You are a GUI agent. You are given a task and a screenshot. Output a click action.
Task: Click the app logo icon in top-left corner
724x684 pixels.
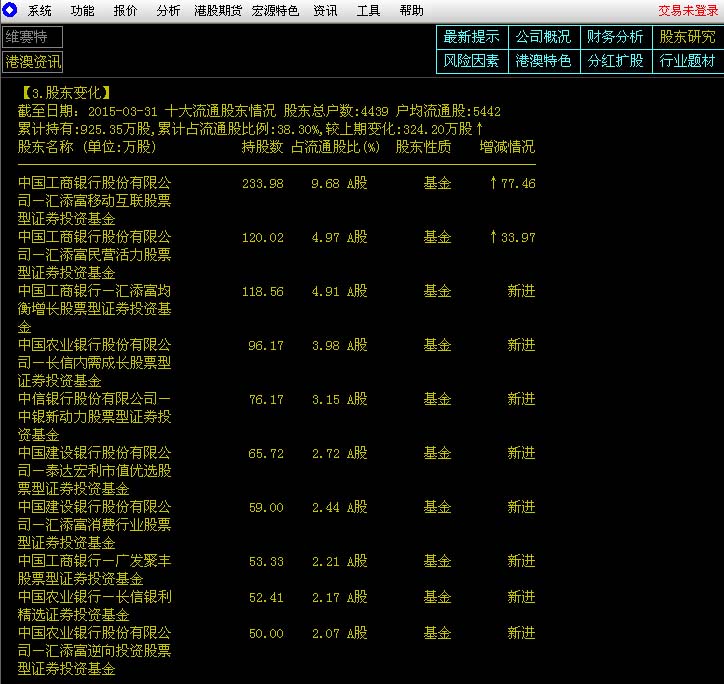[9, 10]
